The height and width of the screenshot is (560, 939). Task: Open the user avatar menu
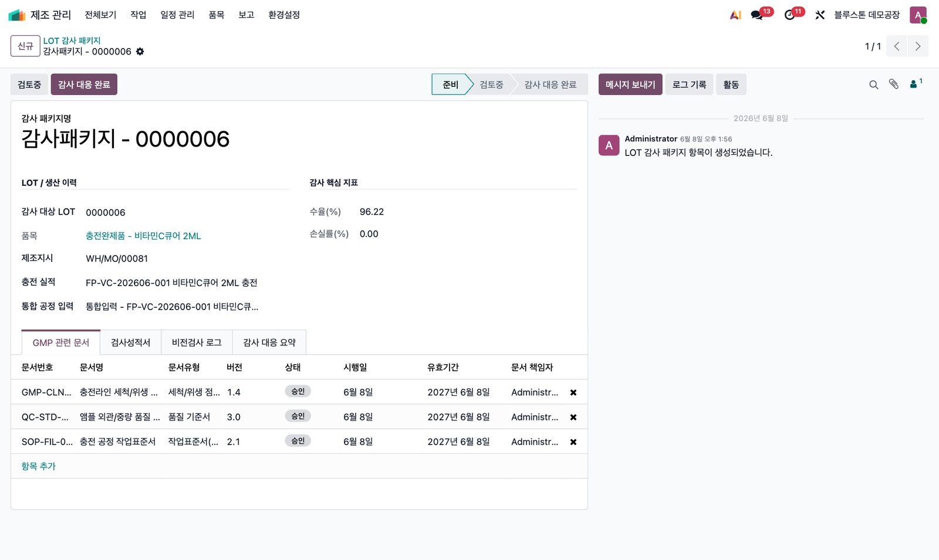[x=918, y=15]
